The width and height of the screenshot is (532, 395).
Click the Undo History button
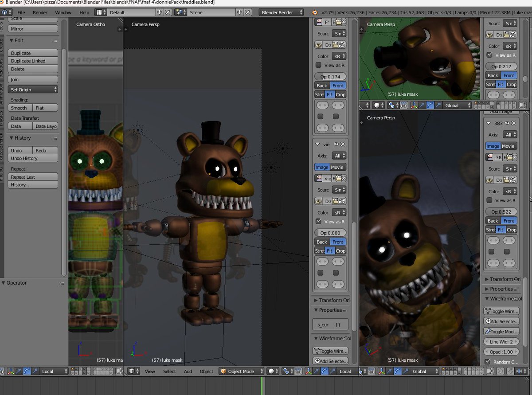pos(33,158)
